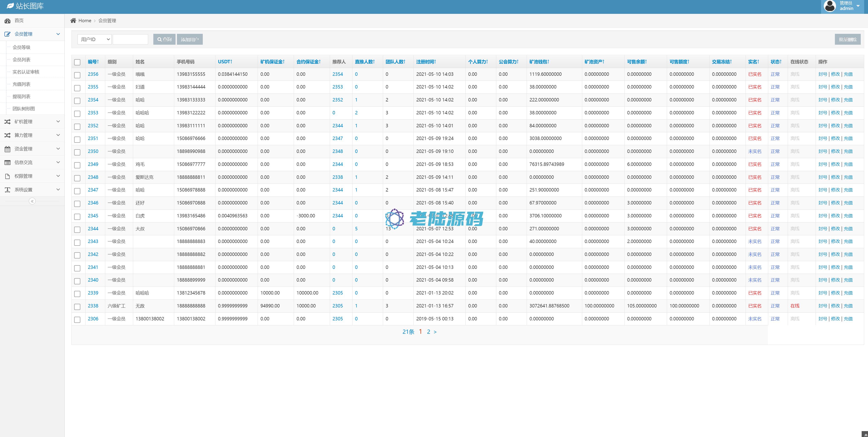Viewport: 868px width, 437px height.
Task: Open the admin user dropdown arrow
Action: (x=858, y=6)
